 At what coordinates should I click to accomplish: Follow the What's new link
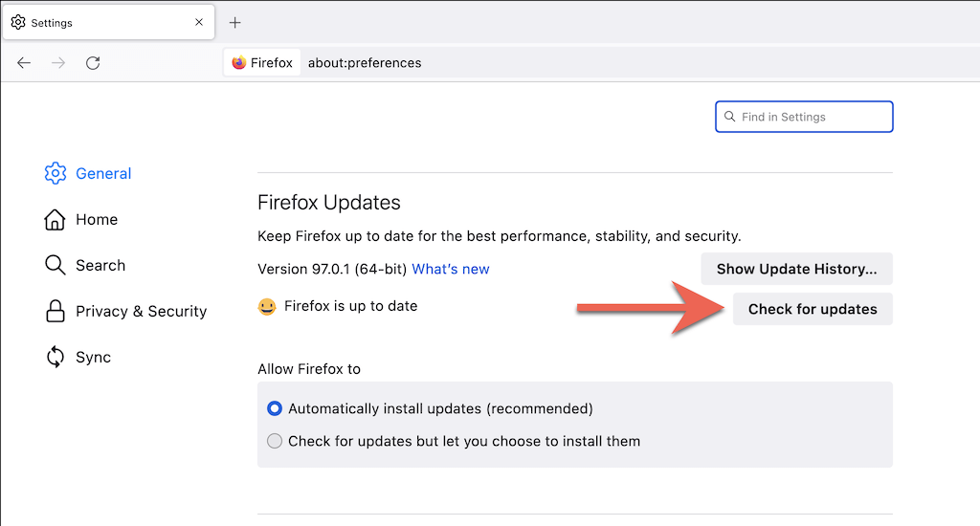pyautogui.click(x=451, y=269)
